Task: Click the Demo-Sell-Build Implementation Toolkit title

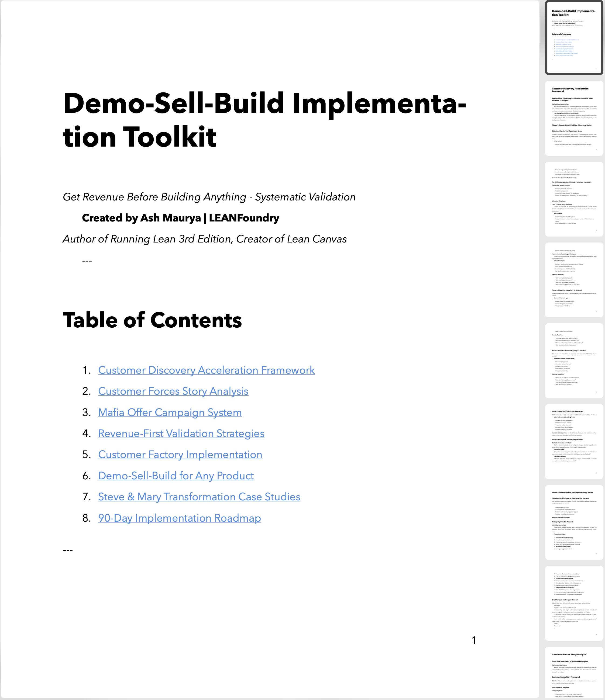Action: click(x=264, y=120)
